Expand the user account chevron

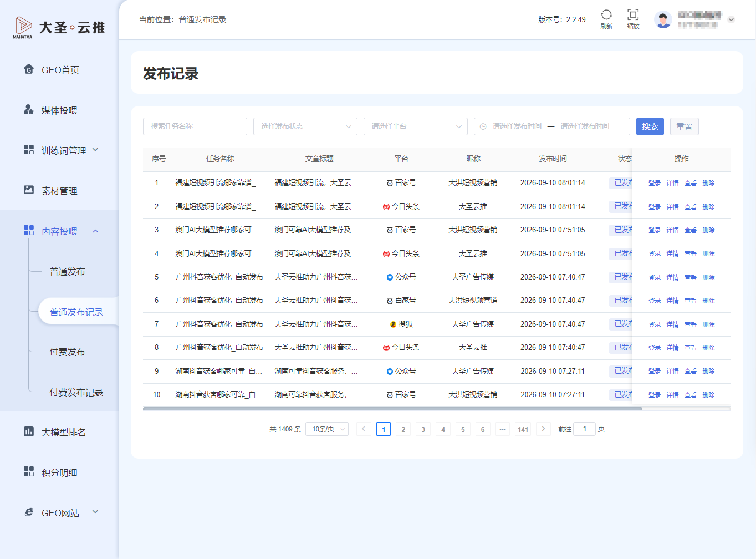(x=731, y=19)
